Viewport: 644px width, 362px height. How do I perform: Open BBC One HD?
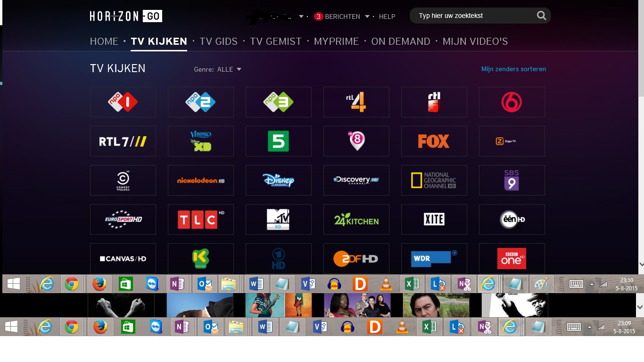click(512, 258)
